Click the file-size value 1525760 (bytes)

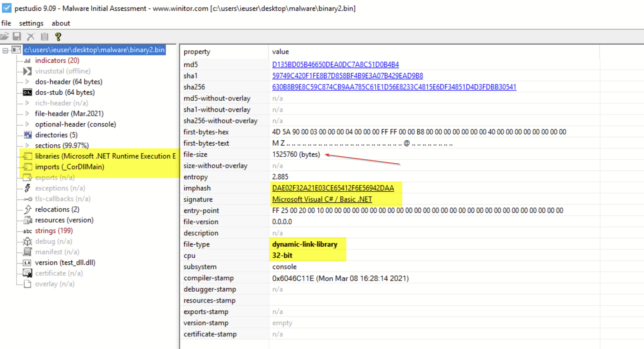(x=296, y=154)
